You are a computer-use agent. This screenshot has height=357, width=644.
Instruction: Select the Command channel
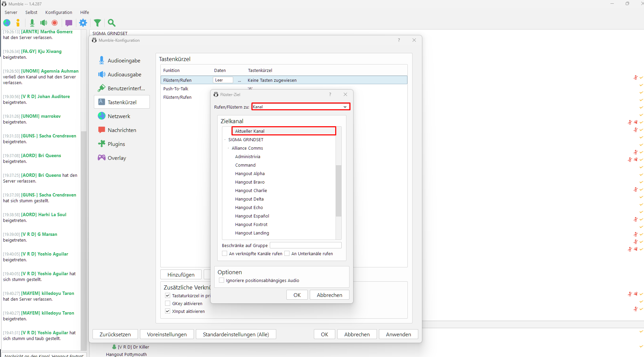[x=245, y=165]
